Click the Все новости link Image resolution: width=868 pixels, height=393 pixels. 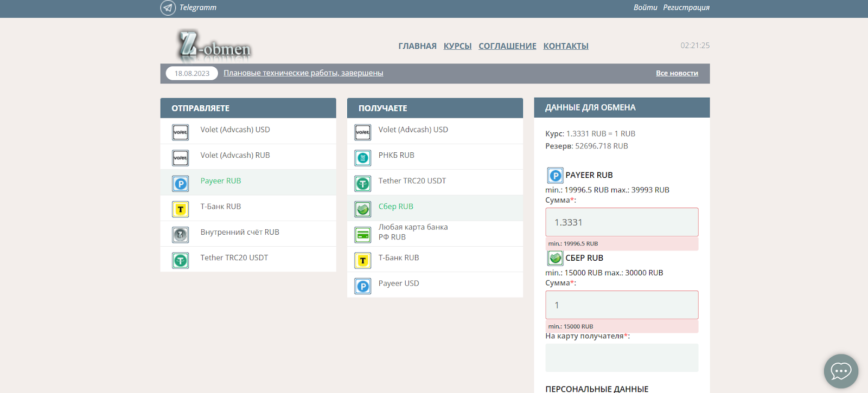[x=677, y=73]
